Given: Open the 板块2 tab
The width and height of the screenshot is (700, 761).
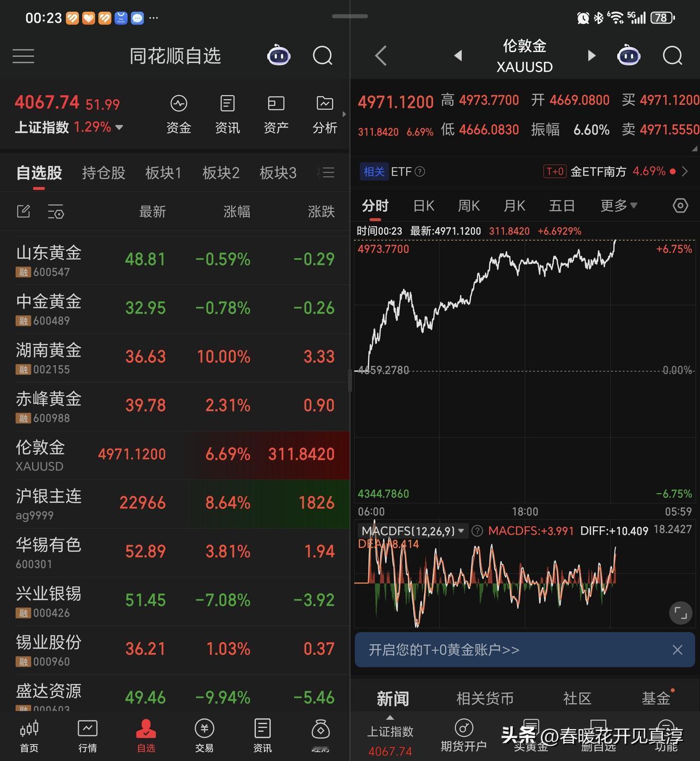Looking at the screenshot, I should 221,173.
